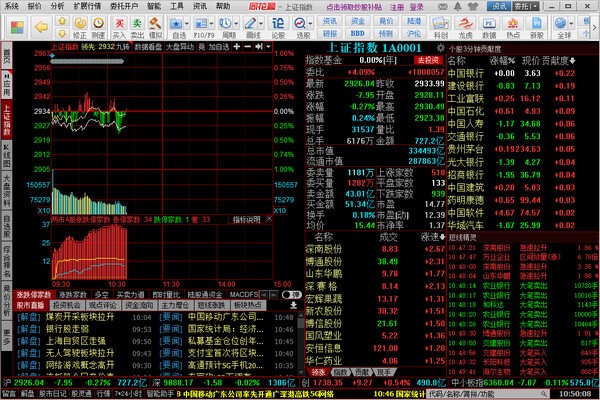This screenshot has width=600, height=400.
Task: Switch to the 涨跌家数 indicator tab
Action: click(x=73, y=295)
